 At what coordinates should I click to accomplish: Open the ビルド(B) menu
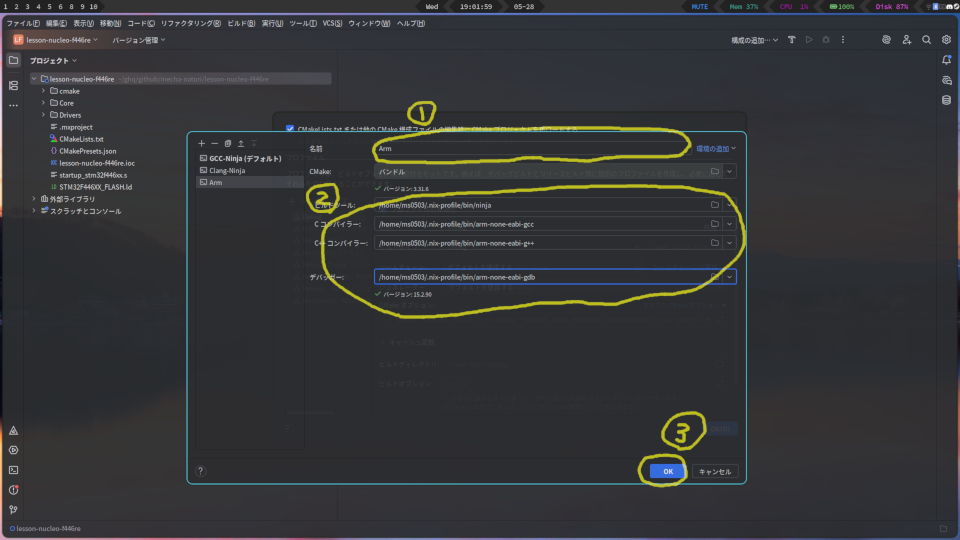point(240,23)
